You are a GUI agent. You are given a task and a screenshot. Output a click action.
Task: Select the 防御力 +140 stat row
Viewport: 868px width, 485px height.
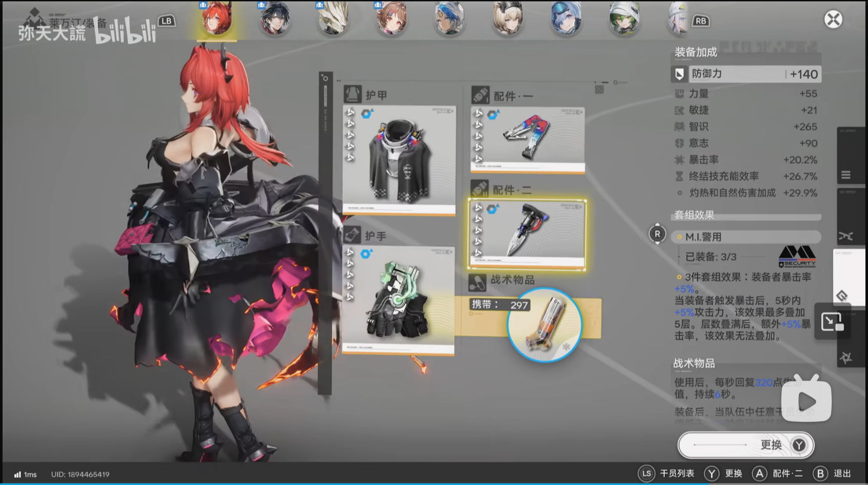746,74
